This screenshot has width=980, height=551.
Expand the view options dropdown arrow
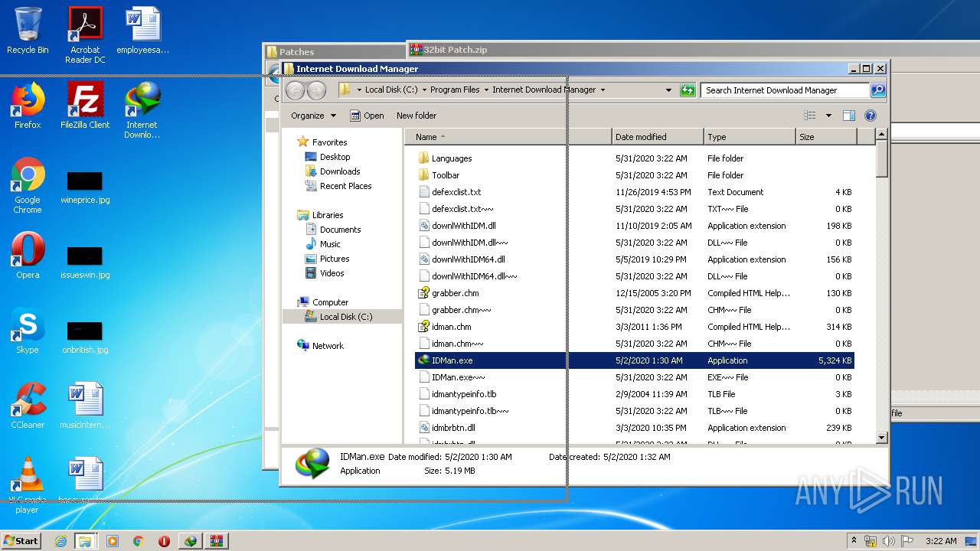[x=828, y=116]
